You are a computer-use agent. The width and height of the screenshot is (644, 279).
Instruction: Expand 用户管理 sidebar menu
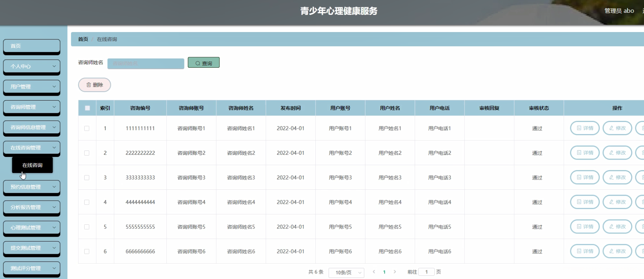tap(32, 87)
